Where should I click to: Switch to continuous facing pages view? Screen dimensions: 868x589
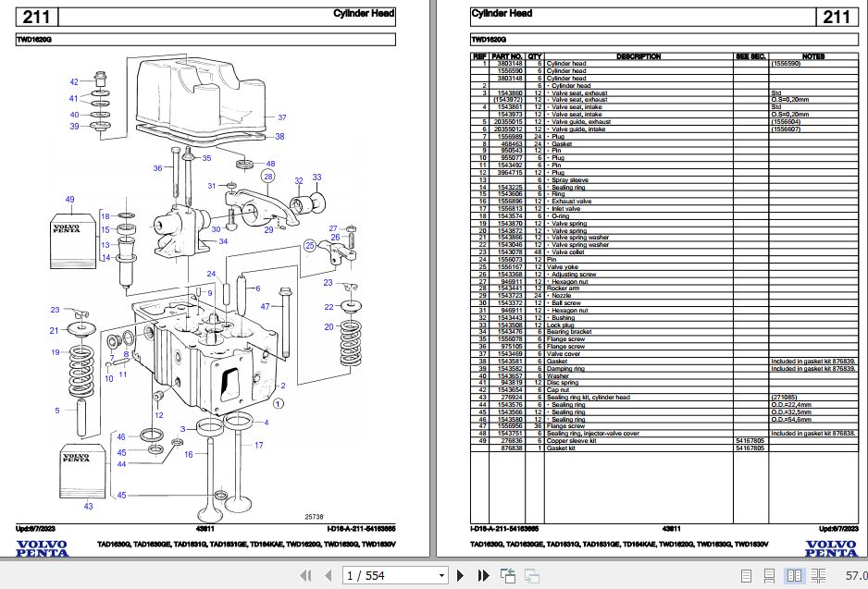[x=819, y=576]
